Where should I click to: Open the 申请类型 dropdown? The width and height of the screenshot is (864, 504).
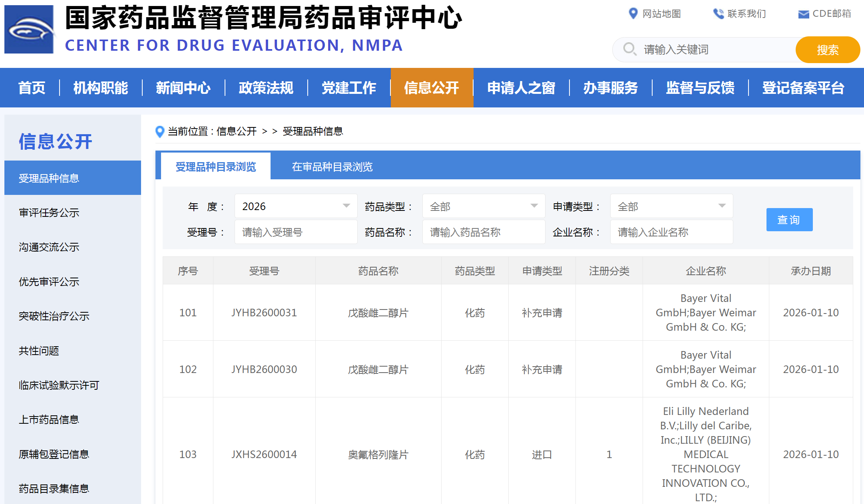671,206
